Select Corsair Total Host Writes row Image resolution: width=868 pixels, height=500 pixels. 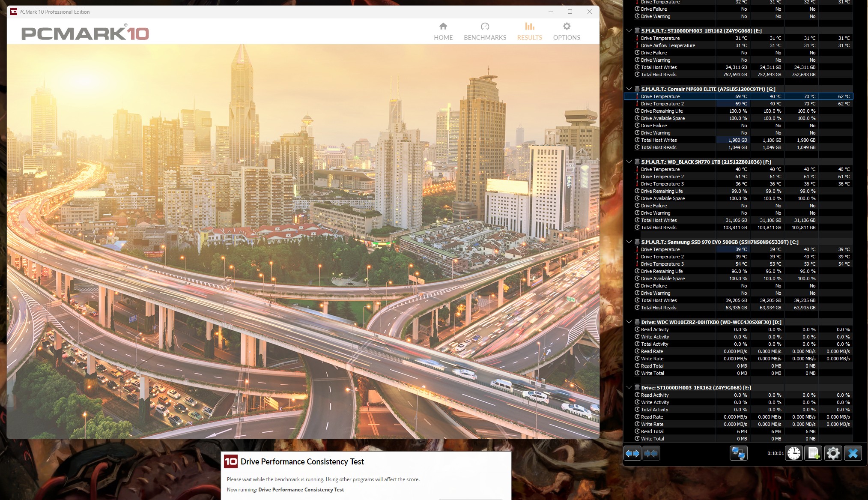pyautogui.click(x=739, y=140)
